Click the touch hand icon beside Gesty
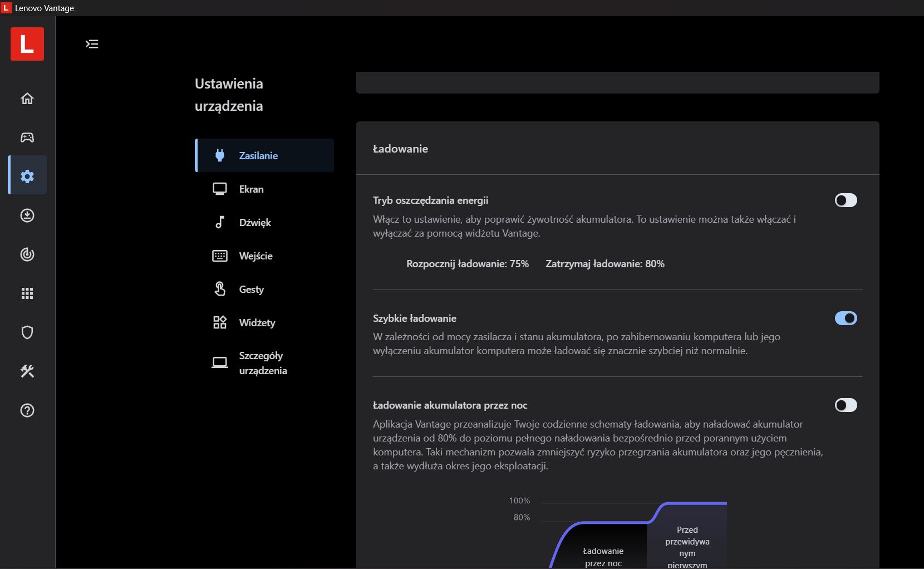924x569 pixels. (220, 289)
